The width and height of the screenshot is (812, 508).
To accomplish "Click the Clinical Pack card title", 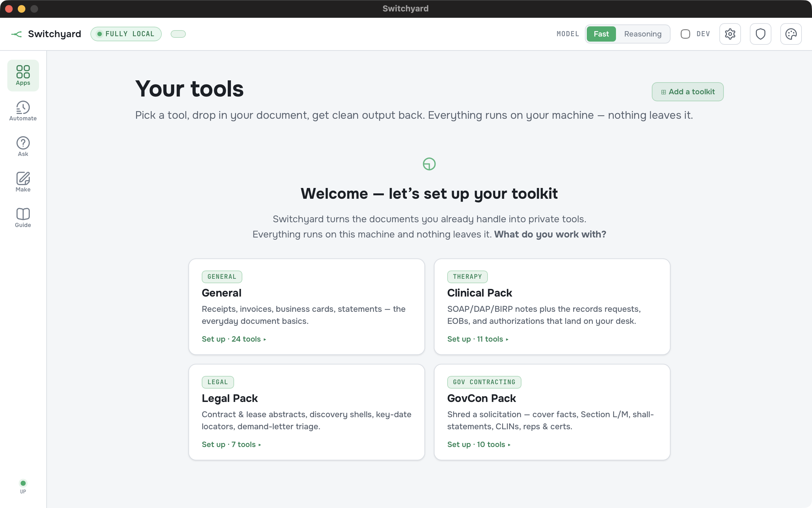I will [x=480, y=293].
